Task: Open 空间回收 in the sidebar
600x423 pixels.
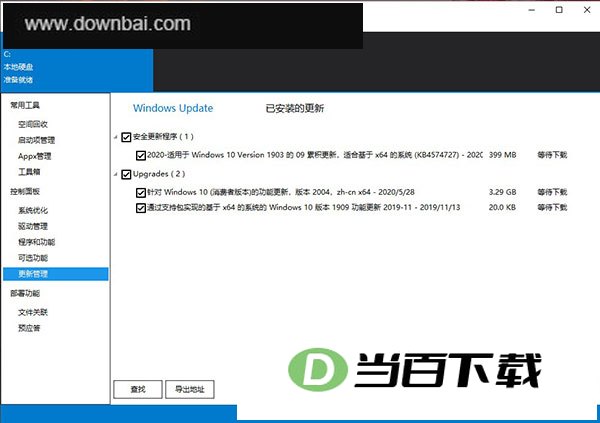Action: pyautogui.click(x=33, y=124)
